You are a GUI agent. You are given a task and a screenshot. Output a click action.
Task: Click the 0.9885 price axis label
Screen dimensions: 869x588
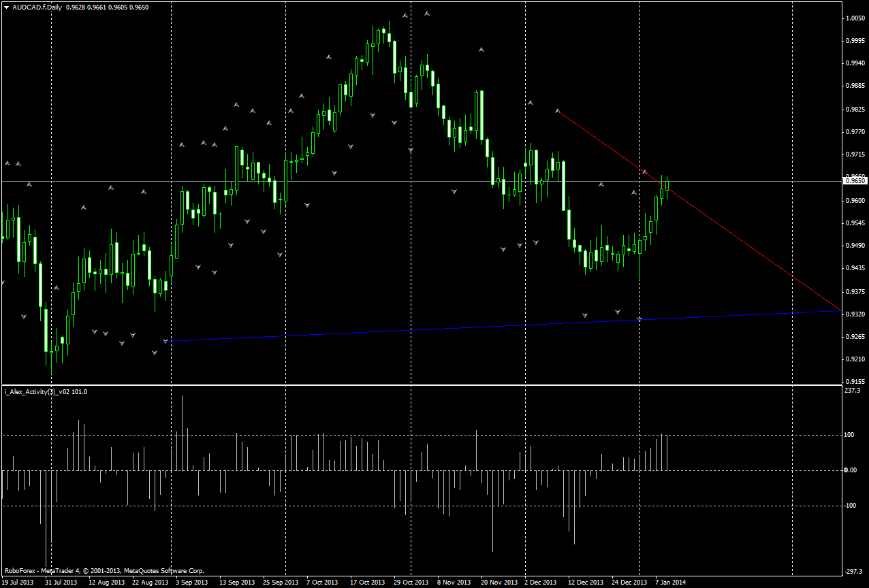pos(855,86)
